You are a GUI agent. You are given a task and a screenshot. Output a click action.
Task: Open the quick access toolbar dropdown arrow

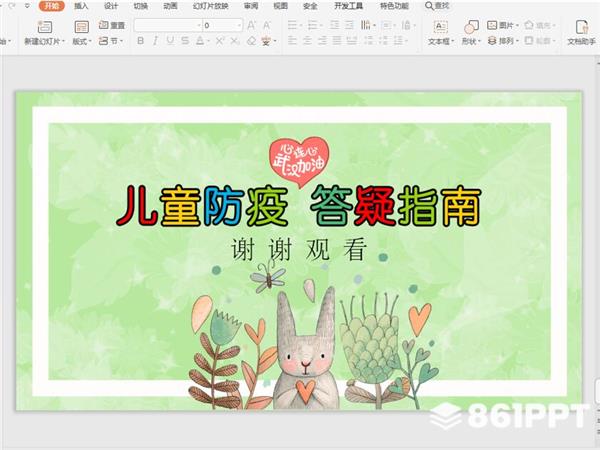(27, 6)
